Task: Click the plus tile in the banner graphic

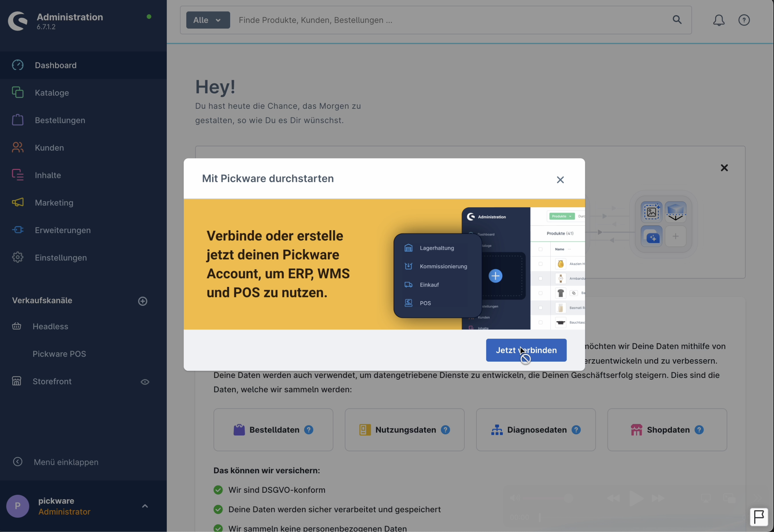Action: (x=676, y=236)
